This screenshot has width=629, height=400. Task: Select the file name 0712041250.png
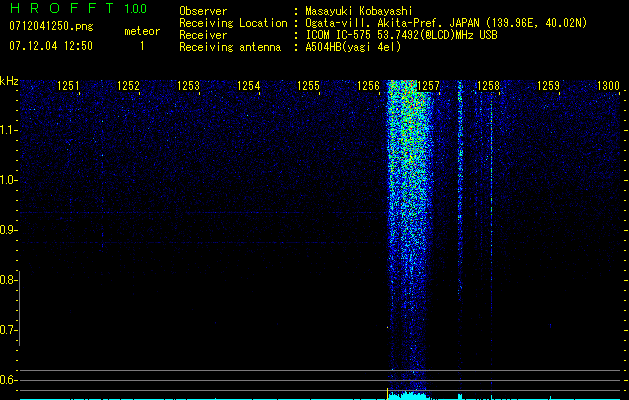pos(51,26)
